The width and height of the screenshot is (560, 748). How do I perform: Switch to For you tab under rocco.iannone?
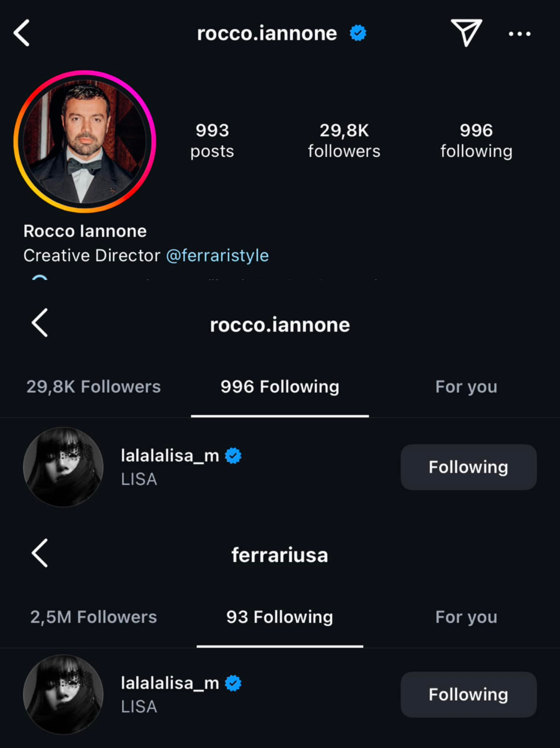coord(466,386)
